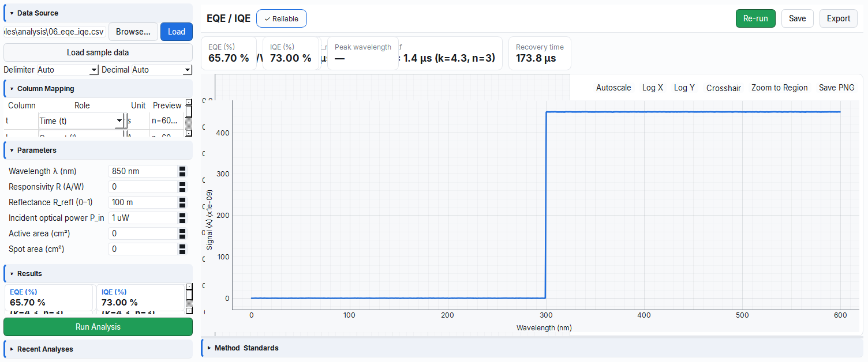Viewport: 868px width, 362px height.
Task: Click the Wavelength (nm) axis label
Action: pyautogui.click(x=544, y=328)
